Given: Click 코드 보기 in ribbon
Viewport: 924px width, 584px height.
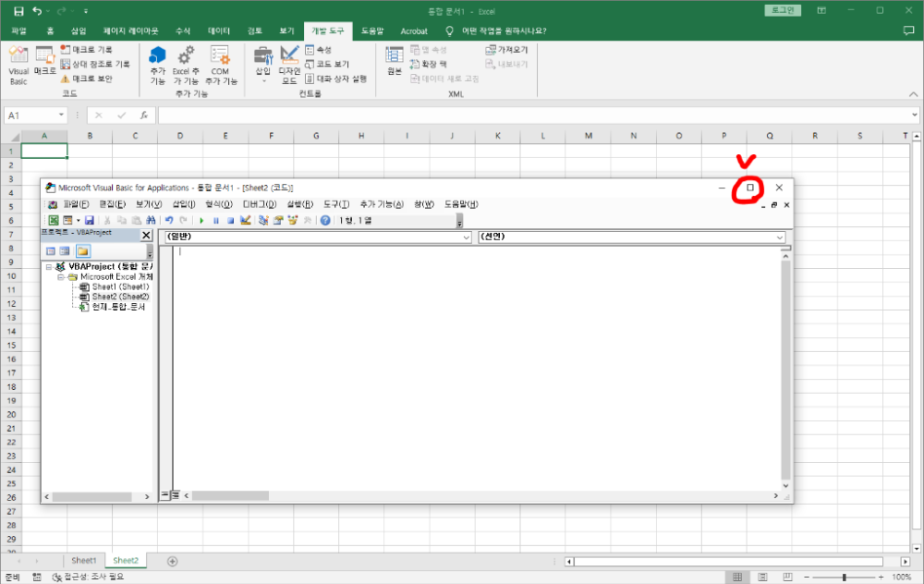Looking at the screenshot, I should pyautogui.click(x=327, y=64).
